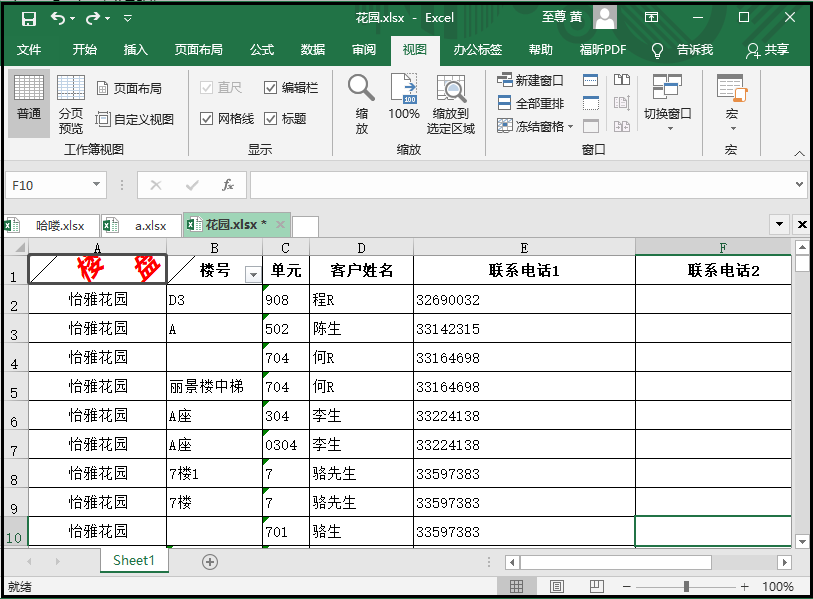The image size is (813, 599).
Task: Toggle the Gridlines checkbox
Action: click(207, 118)
